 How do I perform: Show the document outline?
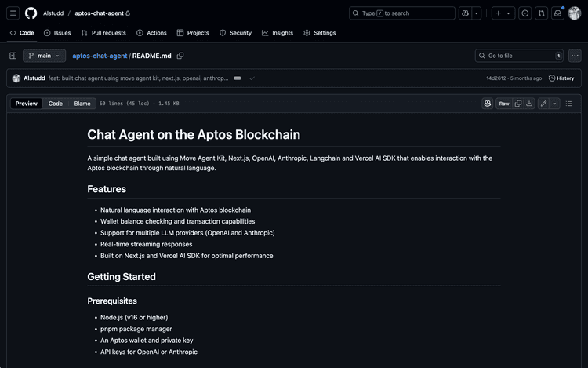[569, 104]
